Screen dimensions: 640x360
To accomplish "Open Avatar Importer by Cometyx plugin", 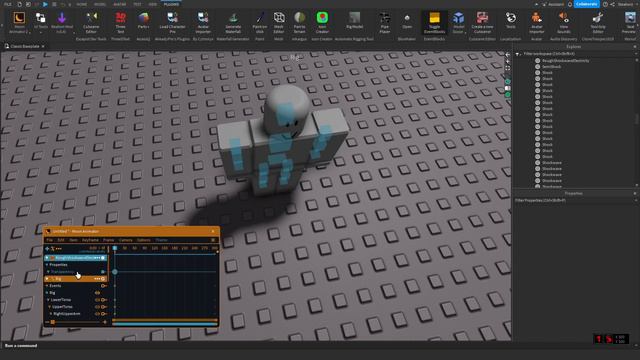I will click(203, 22).
